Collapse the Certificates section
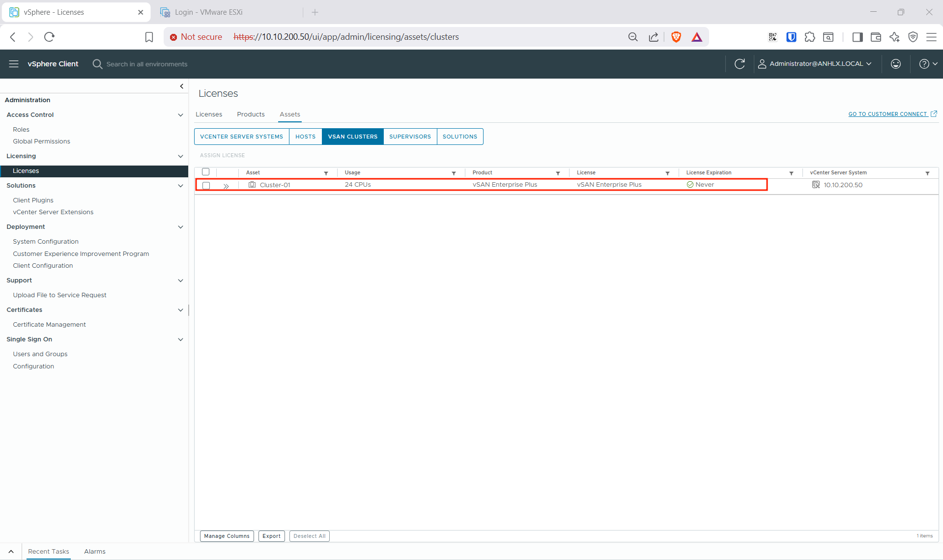The image size is (943, 560). [180, 310]
